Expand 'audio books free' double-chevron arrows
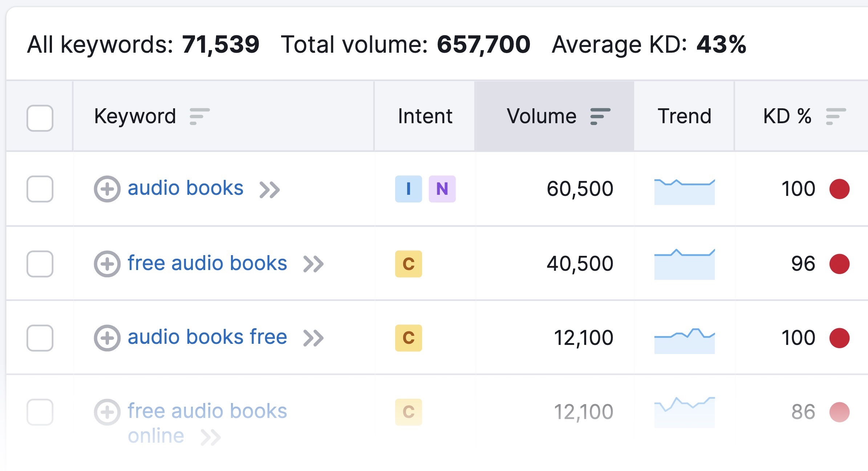Viewport: 868px width, 471px height. [x=313, y=338]
